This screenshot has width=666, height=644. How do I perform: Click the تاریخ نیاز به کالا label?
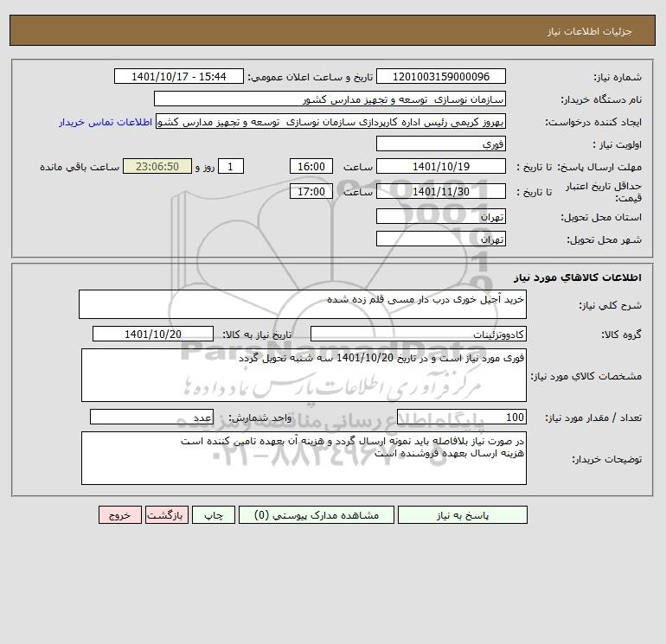point(258,335)
